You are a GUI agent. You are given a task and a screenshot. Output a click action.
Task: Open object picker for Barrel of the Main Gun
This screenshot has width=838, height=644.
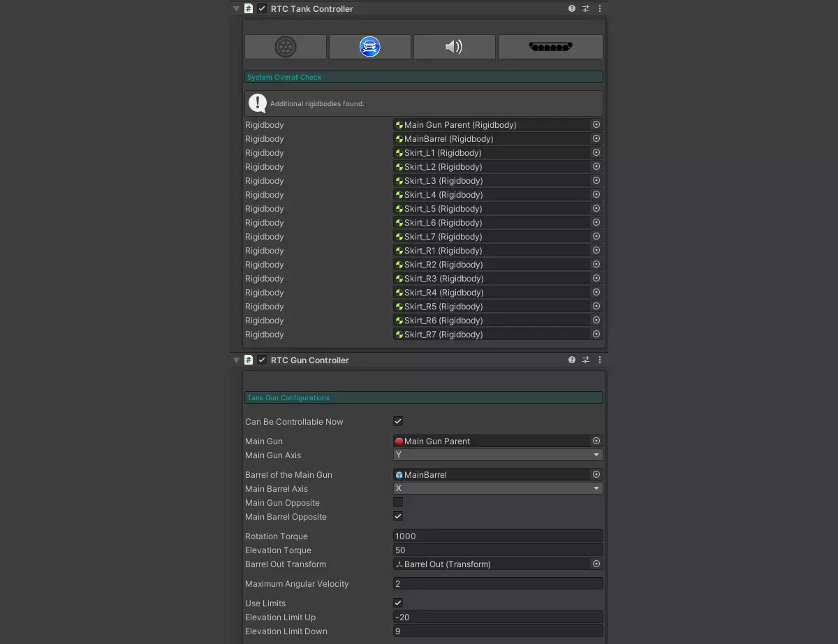click(x=596, y=474)
